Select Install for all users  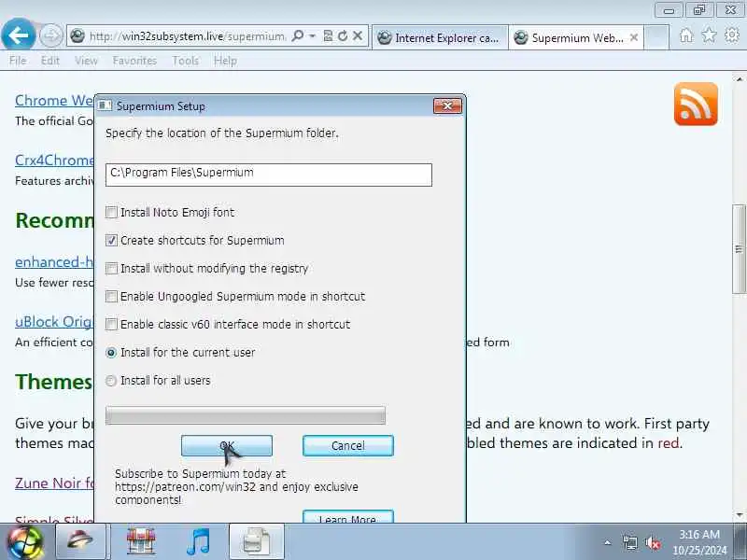tap(111, 381)
